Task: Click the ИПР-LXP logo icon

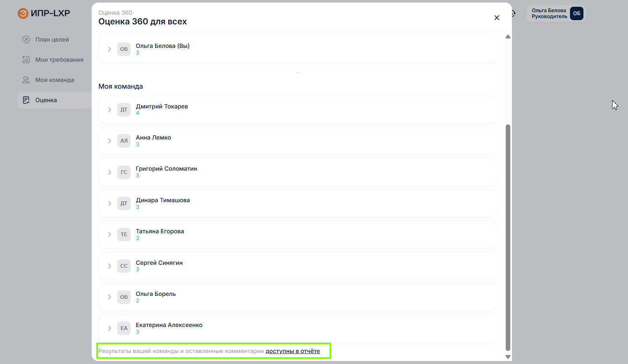Action: pyautogui.click(x=23, y=13)
